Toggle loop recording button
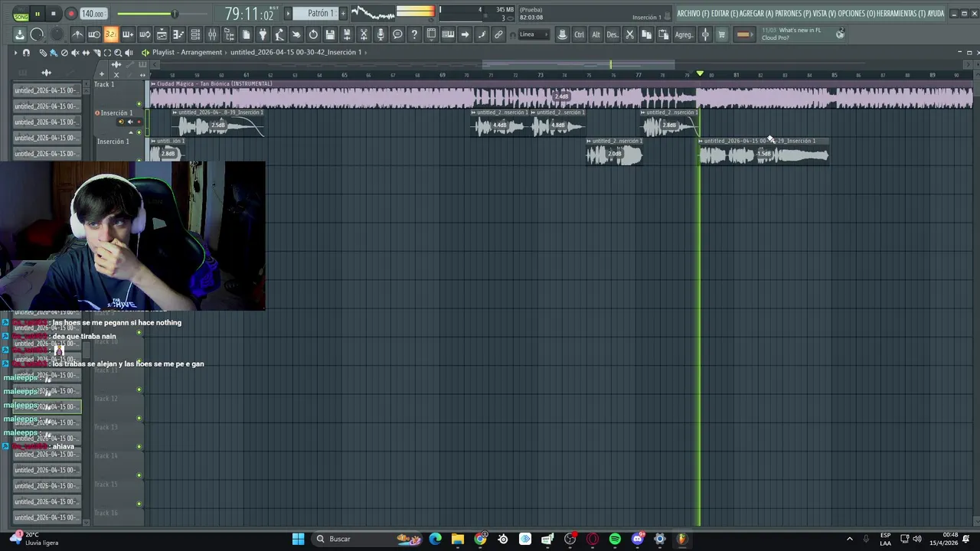The image size is (980, 551). point(145,34)
